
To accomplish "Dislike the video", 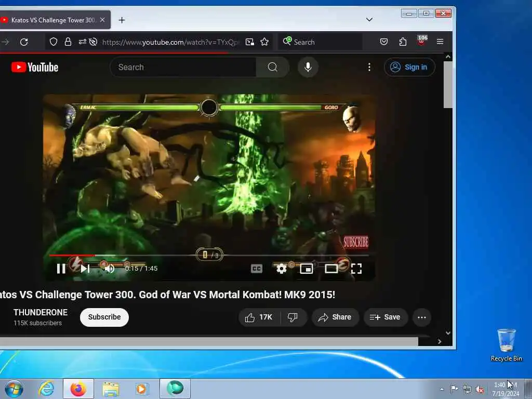I will tap(293, 317).
